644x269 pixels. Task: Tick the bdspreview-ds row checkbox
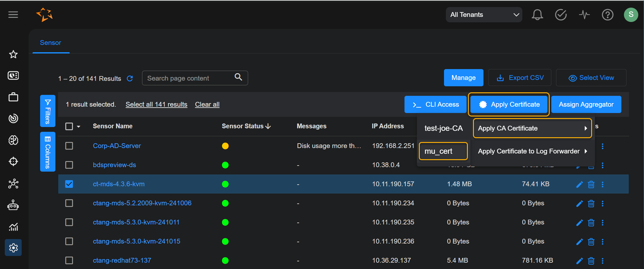point(69,165)
